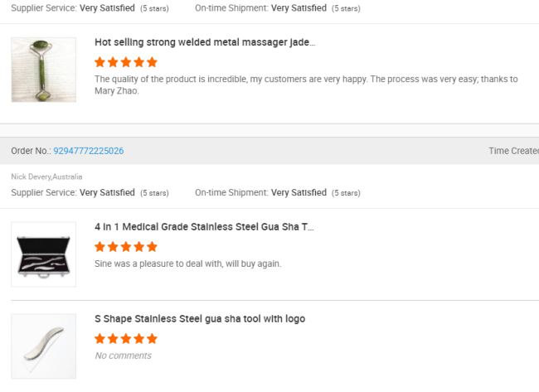Open the S Shape gua sha tool thumbnail
The width and height of the screenshot is (539, 392).
coord(44,346)
